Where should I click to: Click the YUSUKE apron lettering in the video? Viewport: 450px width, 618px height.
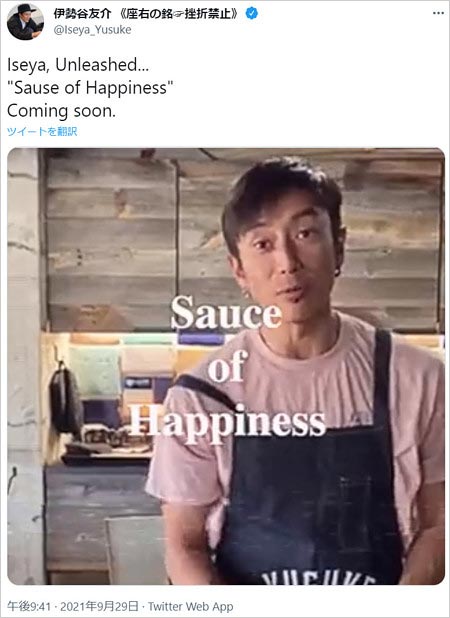318,579
